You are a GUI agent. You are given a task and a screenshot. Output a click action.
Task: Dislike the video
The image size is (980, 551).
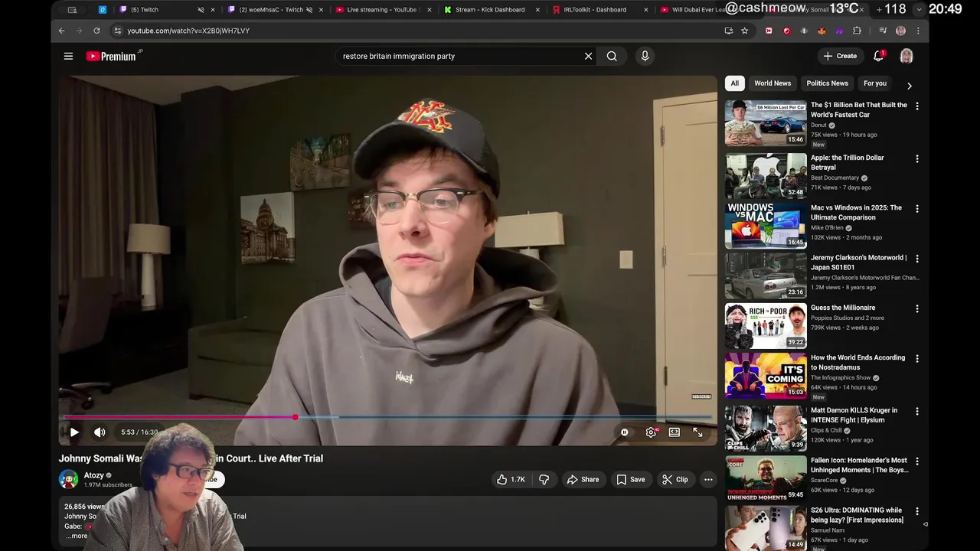tap(544, 480)
